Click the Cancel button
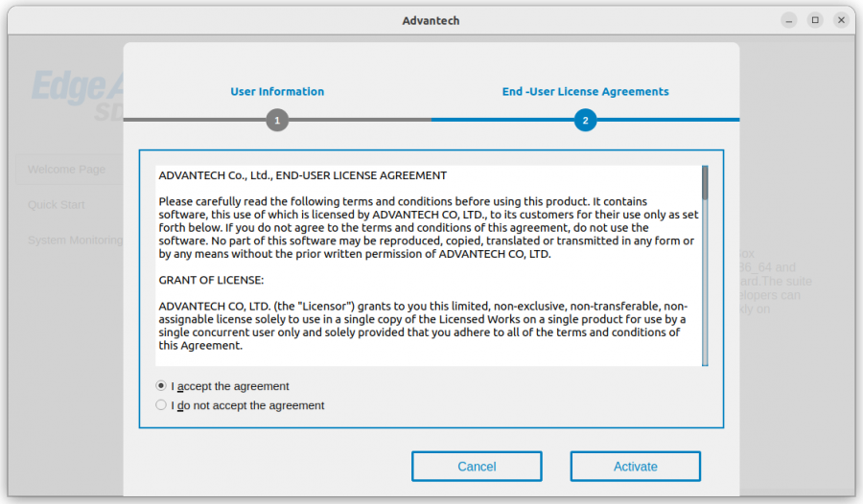Viewport: 863px width, 504px height. click(x=477, y=467)
